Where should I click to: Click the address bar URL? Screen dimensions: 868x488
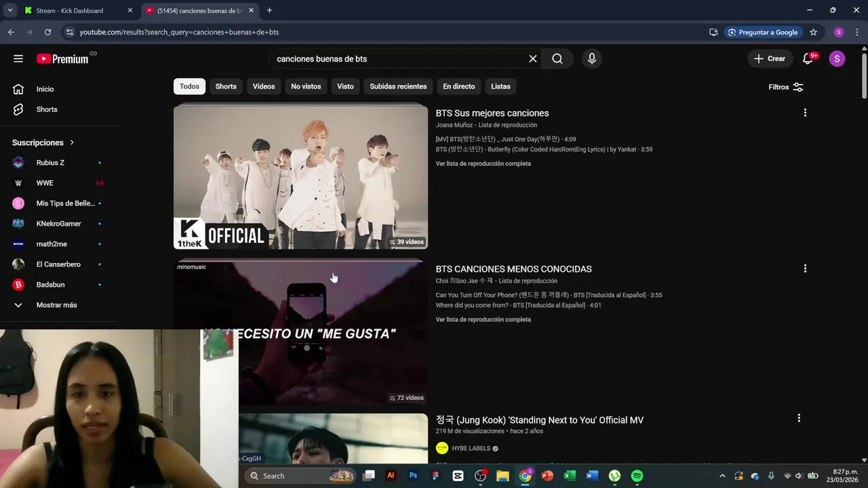(179, 32)
